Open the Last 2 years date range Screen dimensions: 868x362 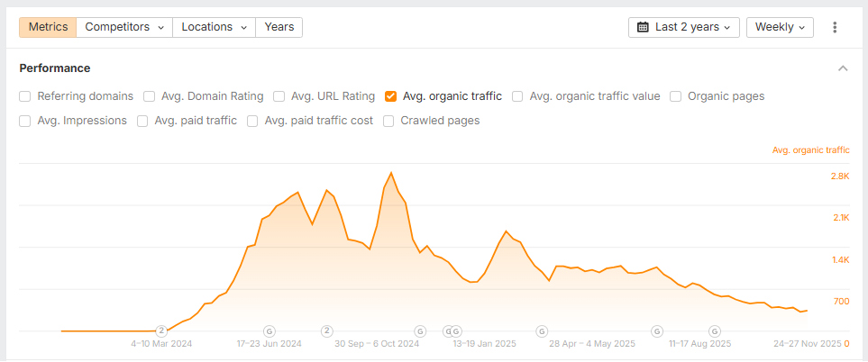coord(684,27)
